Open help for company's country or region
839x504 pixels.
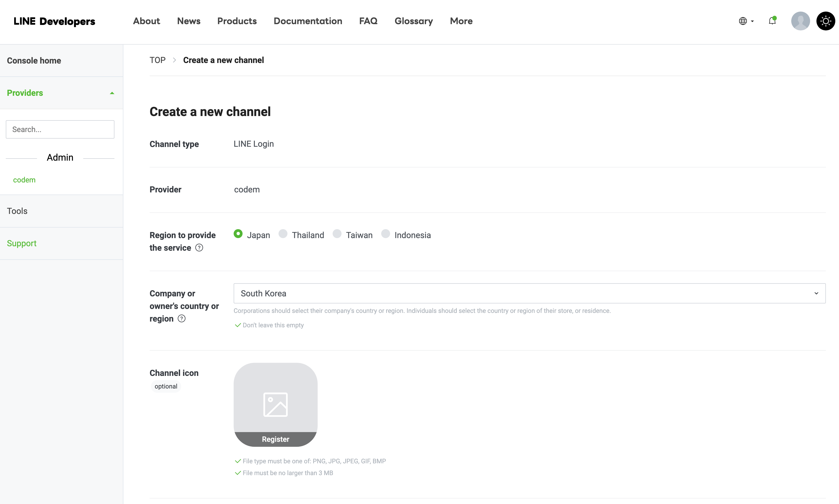[x=182, y=319]
